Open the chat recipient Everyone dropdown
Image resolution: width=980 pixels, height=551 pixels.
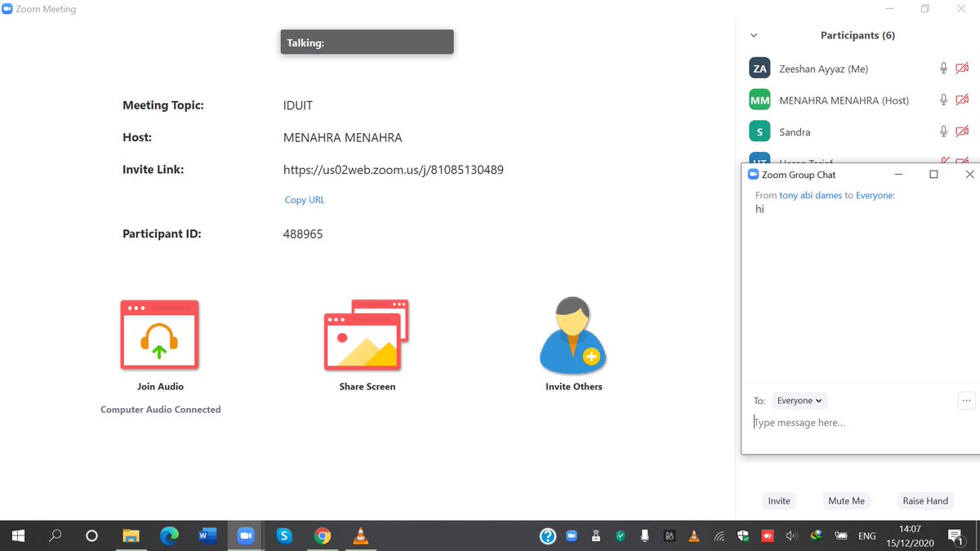click(800, 401)
